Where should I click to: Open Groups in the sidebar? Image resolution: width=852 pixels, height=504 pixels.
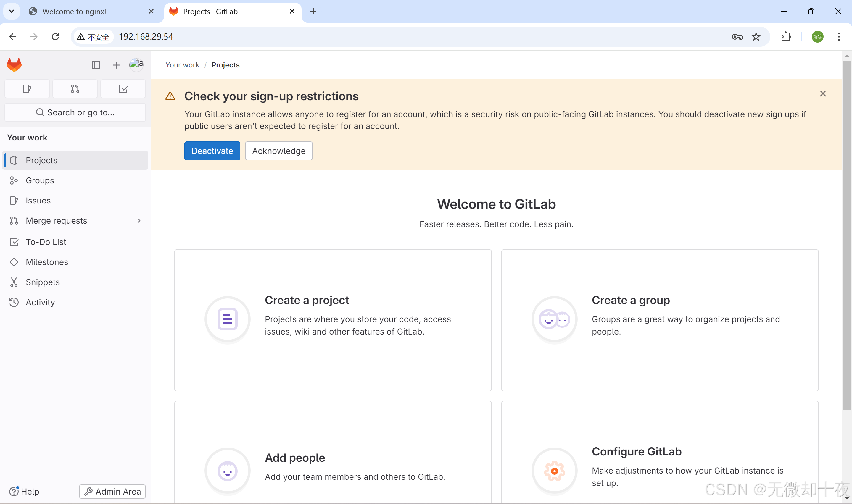pyautogui.click(x=40, y=180)
